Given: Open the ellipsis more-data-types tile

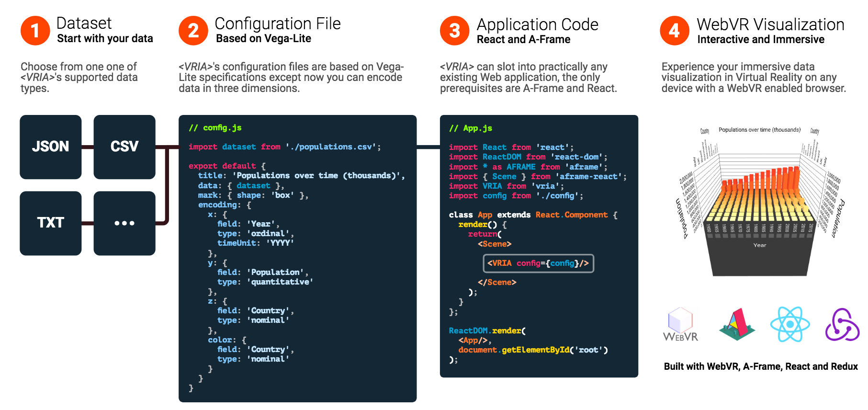Looking at the screenshot, I should click(x=124, y=223).
